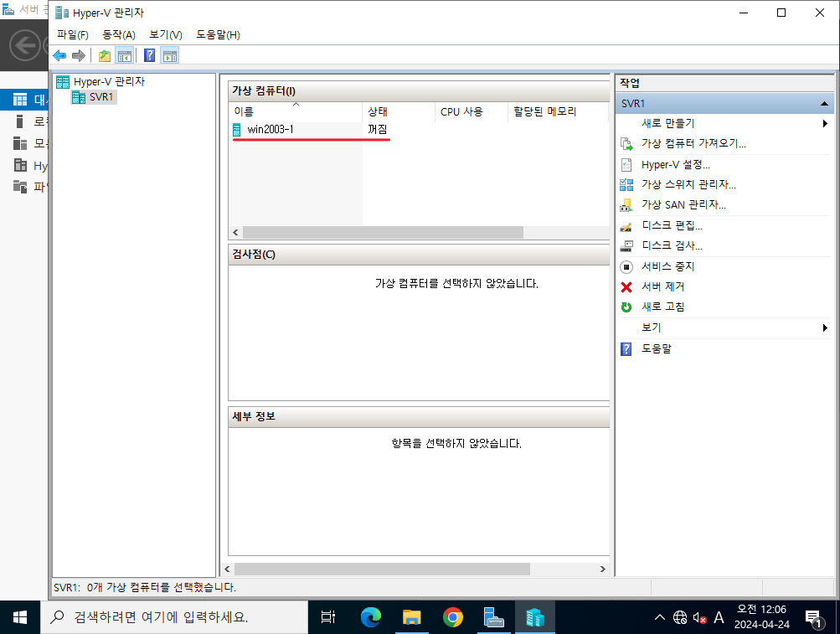Open the clock and calendar flyout
Screen dimensions: 840x634
[x=761, y=617]
